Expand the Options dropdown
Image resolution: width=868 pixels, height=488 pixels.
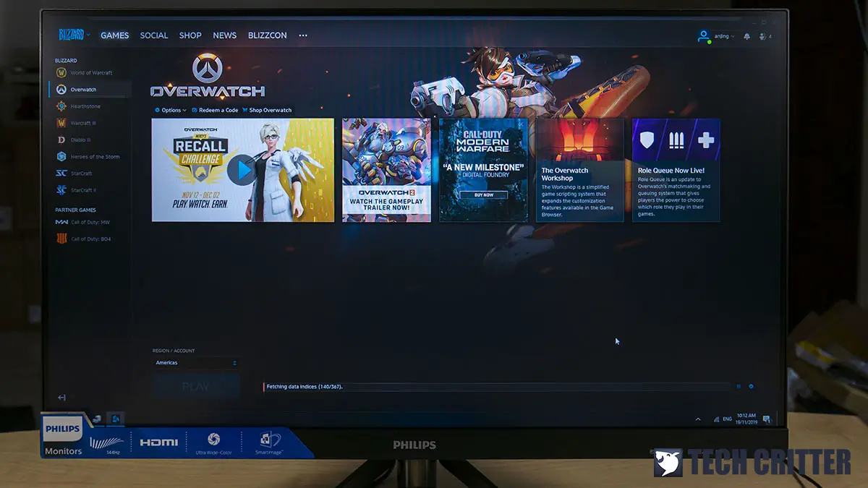point(171,111)
